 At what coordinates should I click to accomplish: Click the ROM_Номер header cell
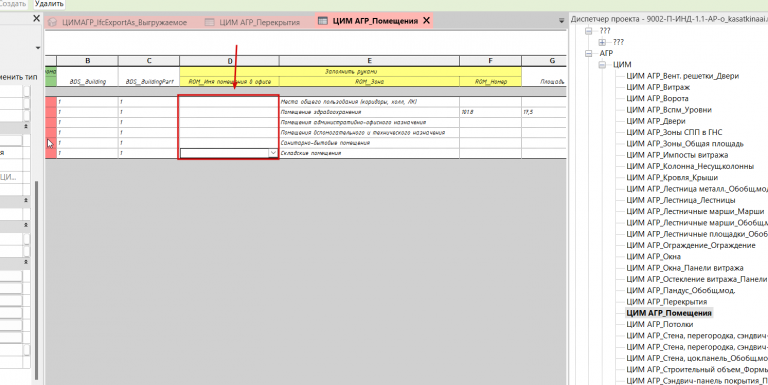click(490, 82)
